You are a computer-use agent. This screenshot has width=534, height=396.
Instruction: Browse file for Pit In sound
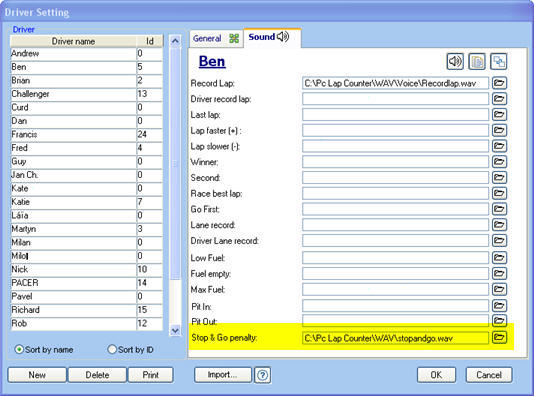pyautogui.click(x=499, y=306)
